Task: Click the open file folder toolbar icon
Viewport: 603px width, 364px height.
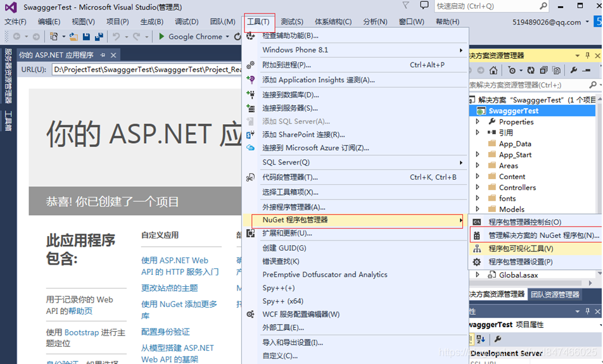Action: [73, 37]
